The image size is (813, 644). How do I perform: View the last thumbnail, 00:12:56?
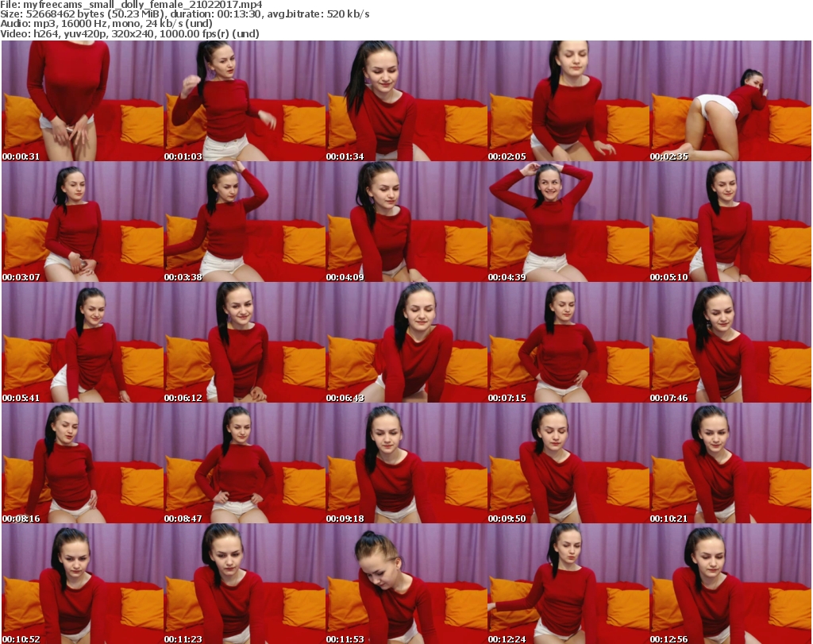[x=730, y=584]
